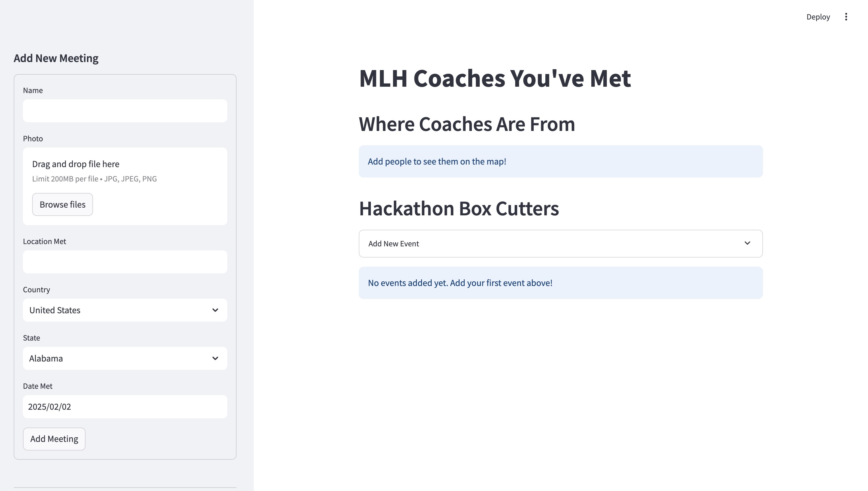
Task: Click the Name input field
Action: point(125,111)
